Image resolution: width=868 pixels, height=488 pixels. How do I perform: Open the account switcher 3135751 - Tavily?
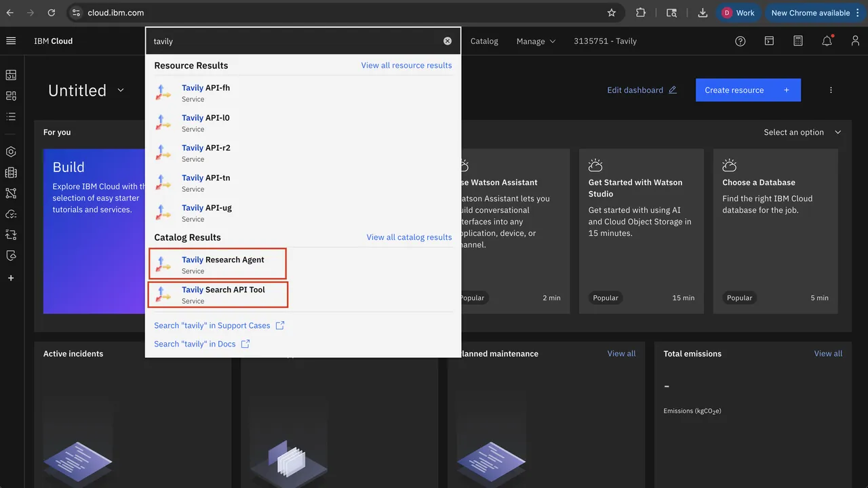[605, 41]
